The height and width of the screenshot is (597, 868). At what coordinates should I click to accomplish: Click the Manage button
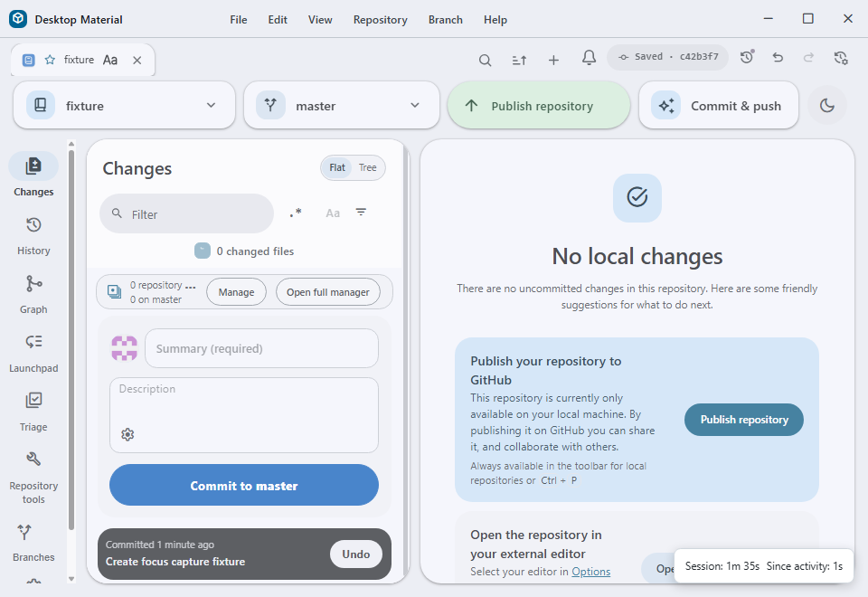coord(236,292)
